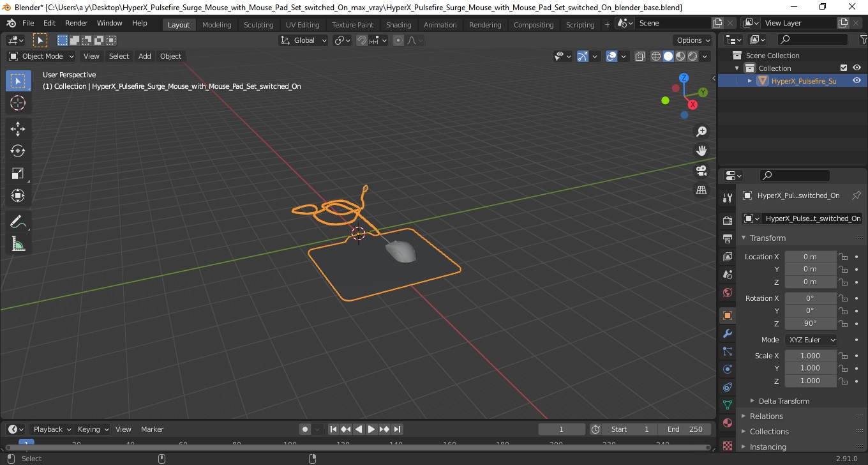Select the Rotate tool
Image resolution: width=868 pixels, height=465 pixels.
click(x=18, y=151)
